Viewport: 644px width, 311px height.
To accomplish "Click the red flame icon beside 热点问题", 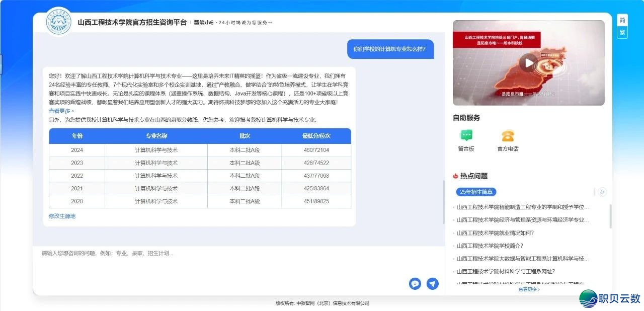I will (455, 176).
